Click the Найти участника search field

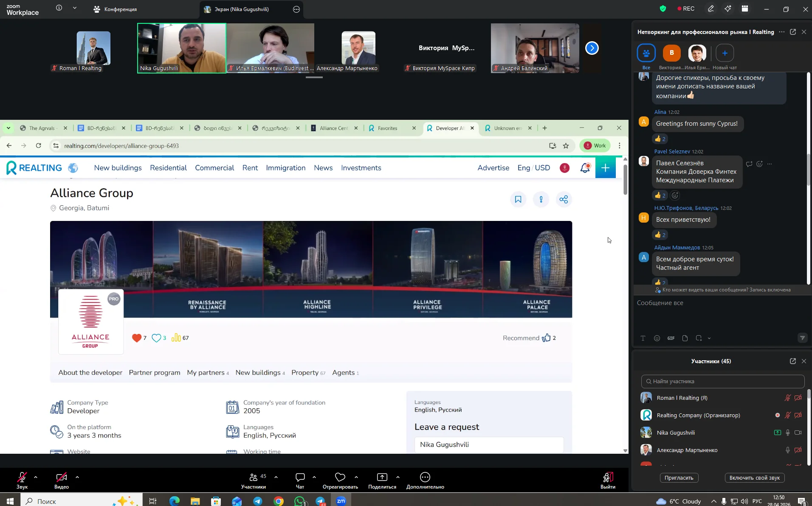(723, 382)
